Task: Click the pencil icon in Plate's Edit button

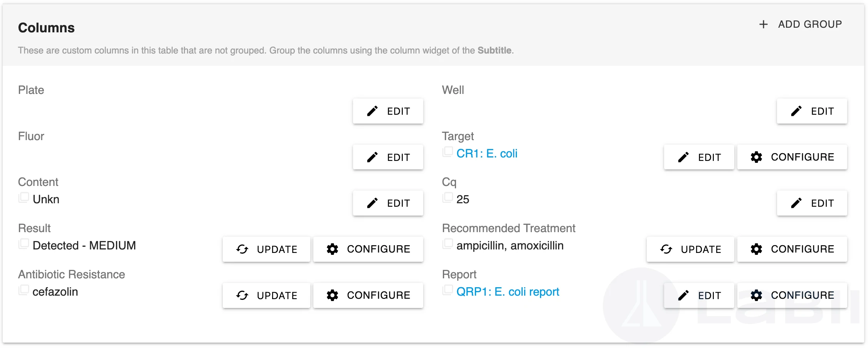Action: click(372, 111)
